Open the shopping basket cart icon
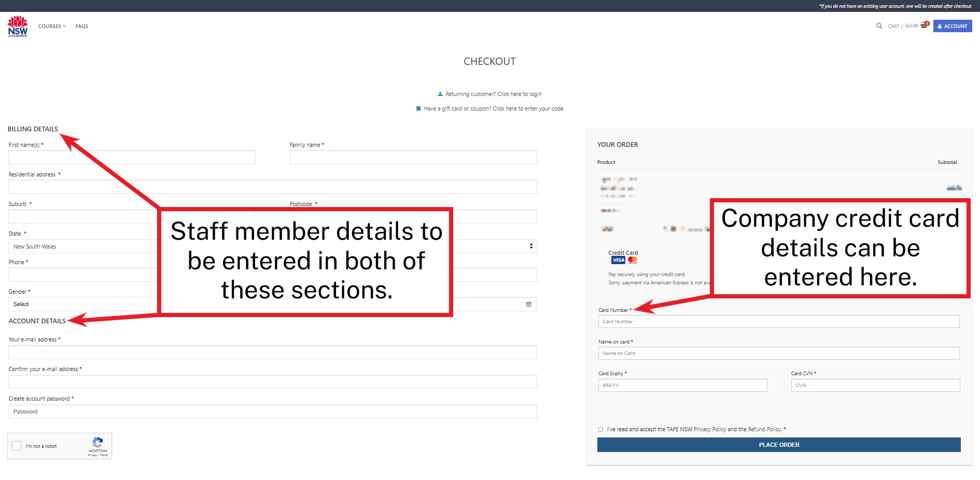Viewport: 980px width, 480px height. pyautogui.click(x=924, y=25)
